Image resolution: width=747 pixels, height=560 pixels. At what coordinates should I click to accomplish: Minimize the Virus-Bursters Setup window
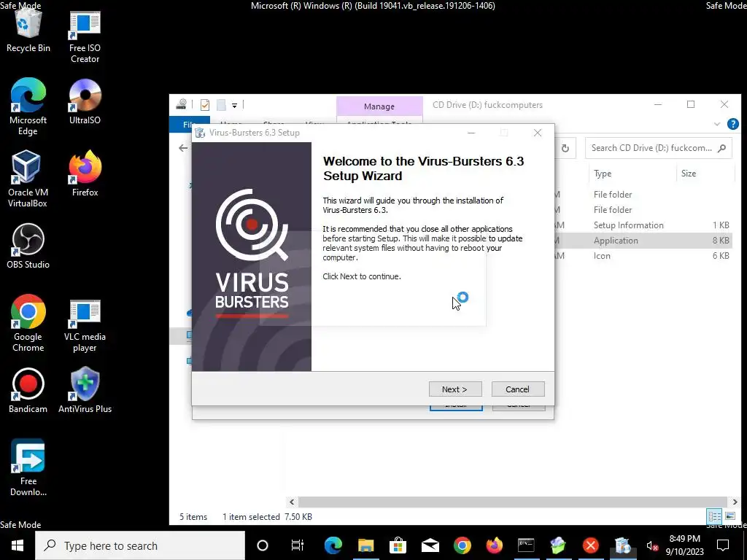[471, 133]
